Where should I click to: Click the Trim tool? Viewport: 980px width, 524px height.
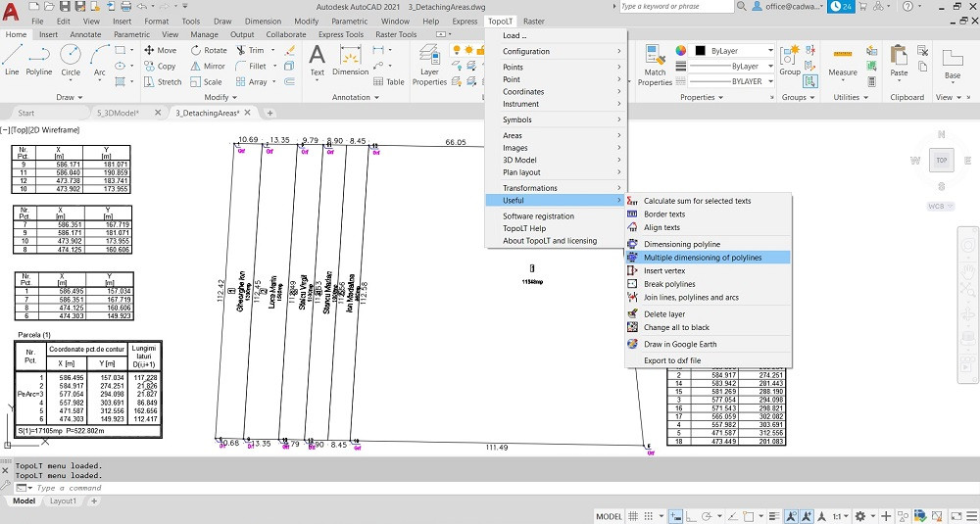(249, 50)
